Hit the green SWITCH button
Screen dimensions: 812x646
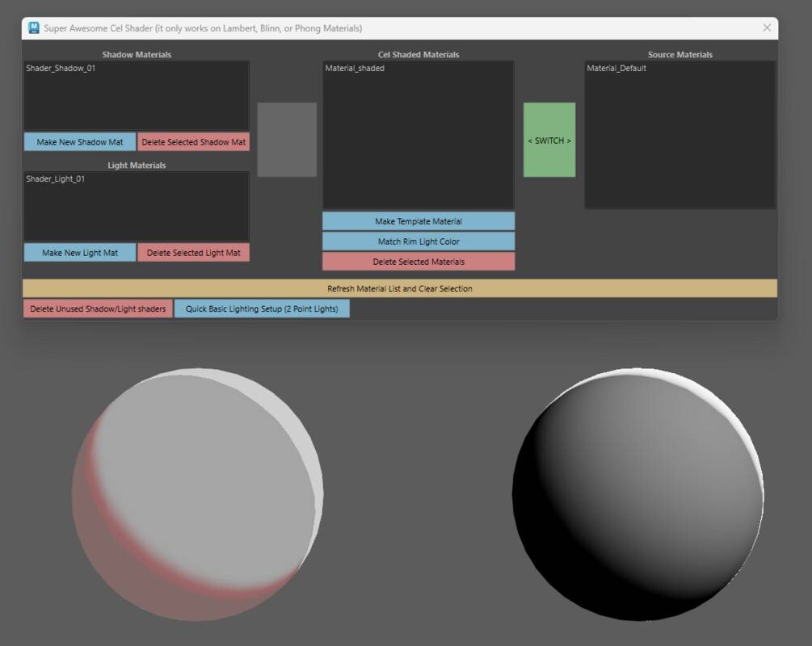549,141
